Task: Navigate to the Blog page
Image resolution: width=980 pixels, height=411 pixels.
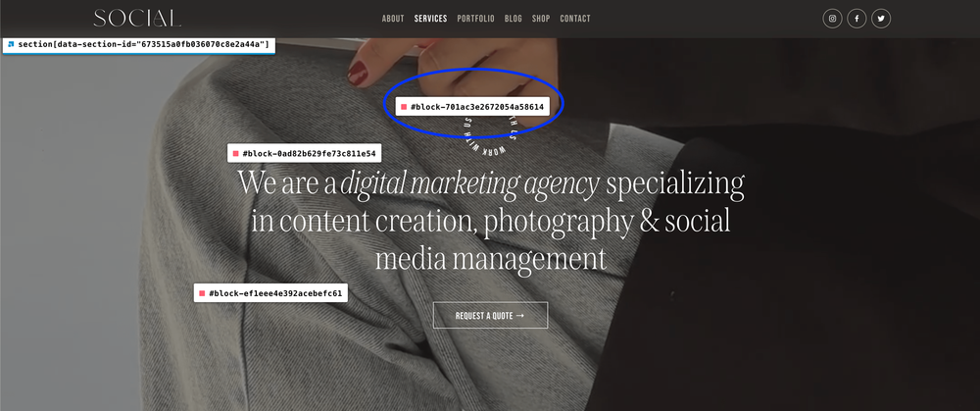Action: [x=514, y=19]
